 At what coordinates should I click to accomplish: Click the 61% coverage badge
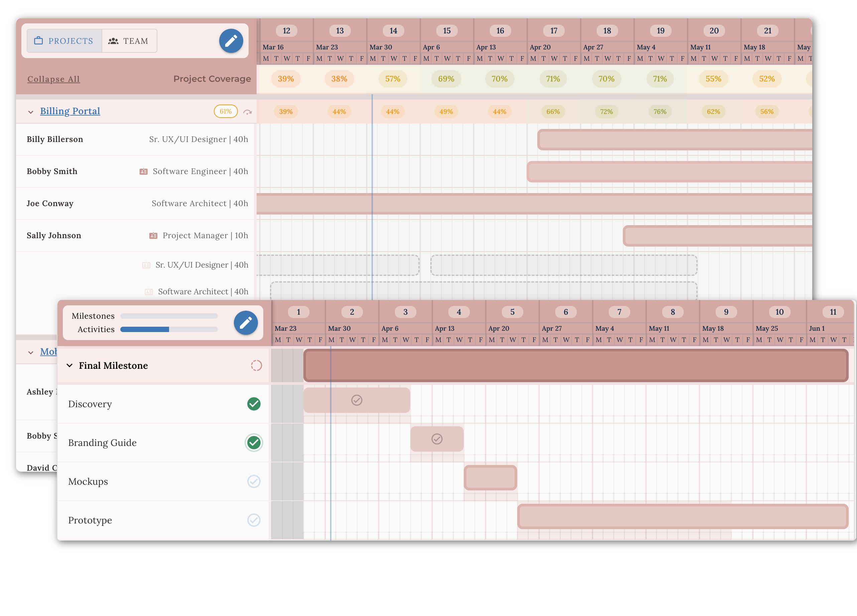[x=225, y=111]
